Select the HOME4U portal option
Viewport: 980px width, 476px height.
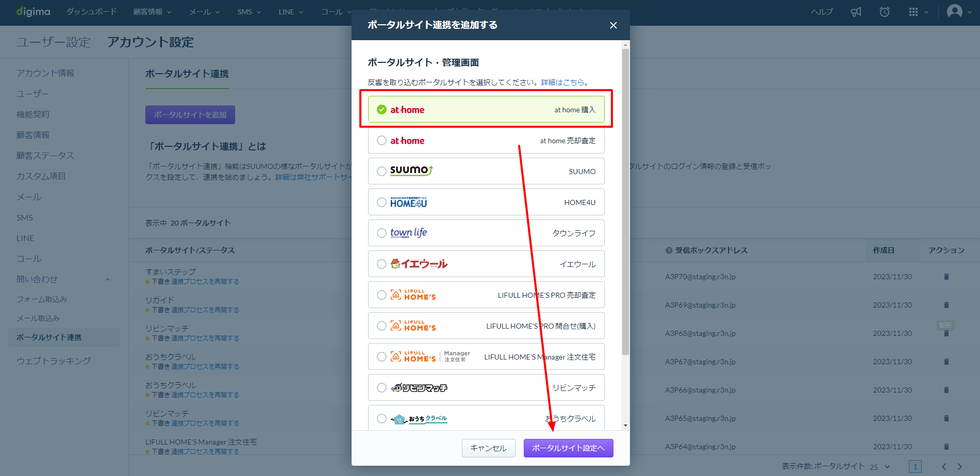click(x=486, y=202)
